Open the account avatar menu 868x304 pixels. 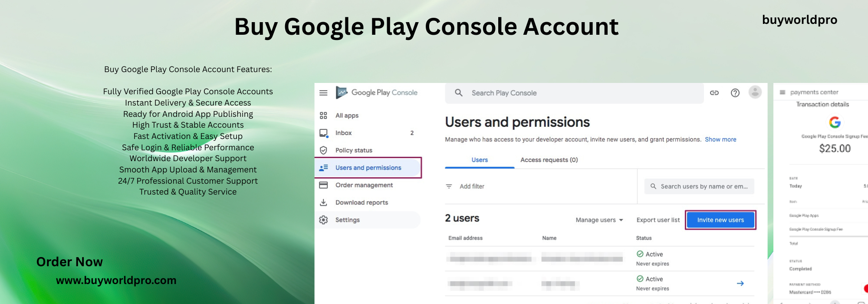tap(755, 92)
